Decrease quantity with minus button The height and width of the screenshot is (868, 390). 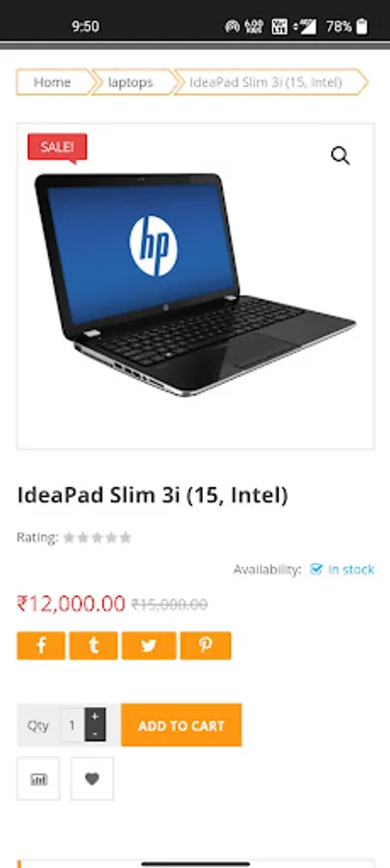click(95, 733)
